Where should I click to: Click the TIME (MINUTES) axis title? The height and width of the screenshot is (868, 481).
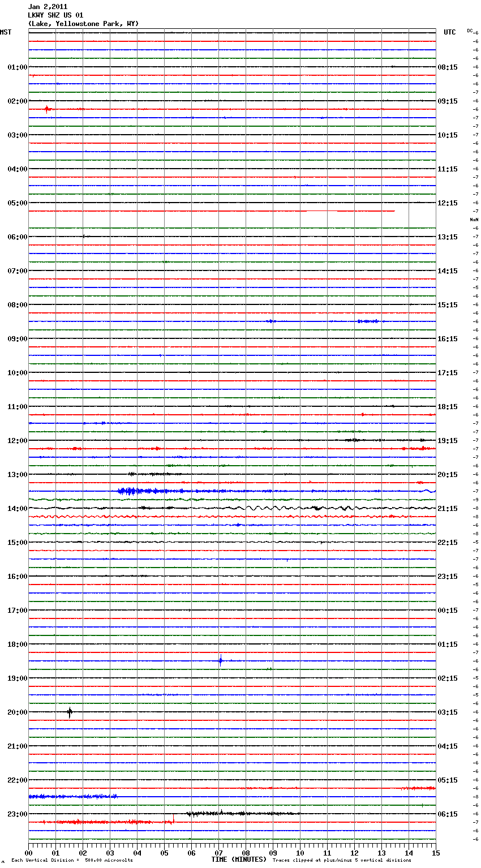click(239, 860)
